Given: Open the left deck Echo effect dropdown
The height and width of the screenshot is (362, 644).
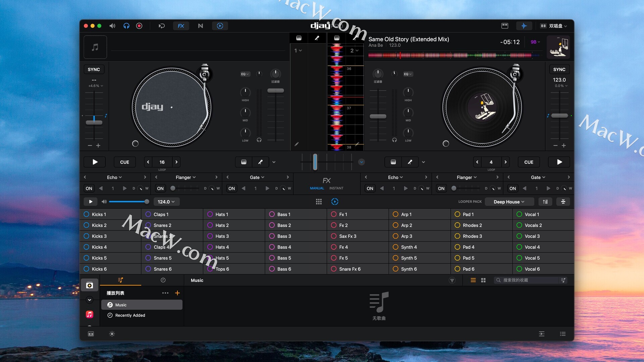Looking at the screenshot, I should pos(114,177).
